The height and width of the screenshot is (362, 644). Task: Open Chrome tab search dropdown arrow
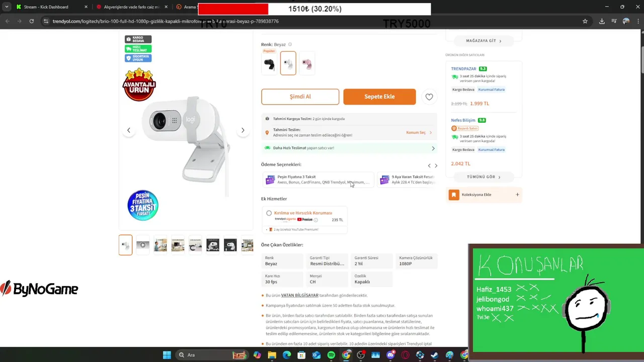click(x=7, y=7)
